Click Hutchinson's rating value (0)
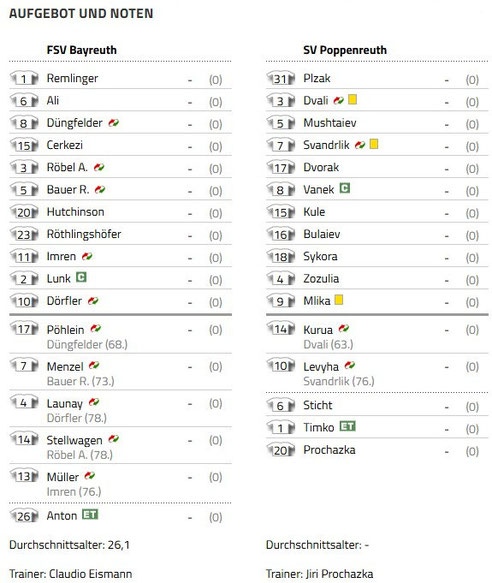Screen dimensions: 492x583 (215, 213)
